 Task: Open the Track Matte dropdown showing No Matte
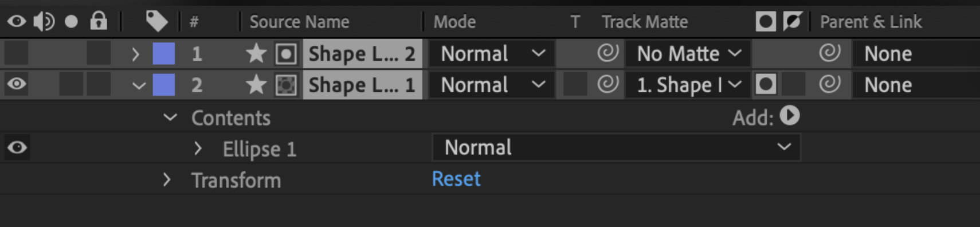tap(688, 54)
